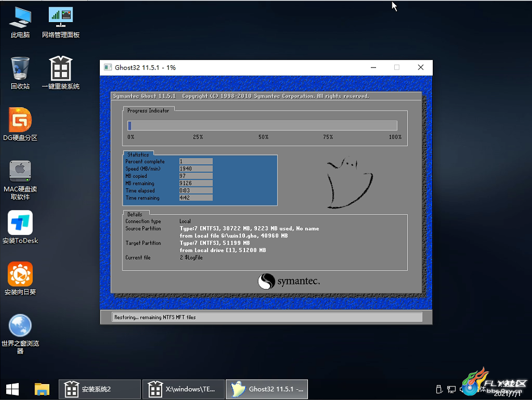This screenshot has width=532, height=400.
Task: Click the Connection type value Local
Action: click(x=185, y=221)
